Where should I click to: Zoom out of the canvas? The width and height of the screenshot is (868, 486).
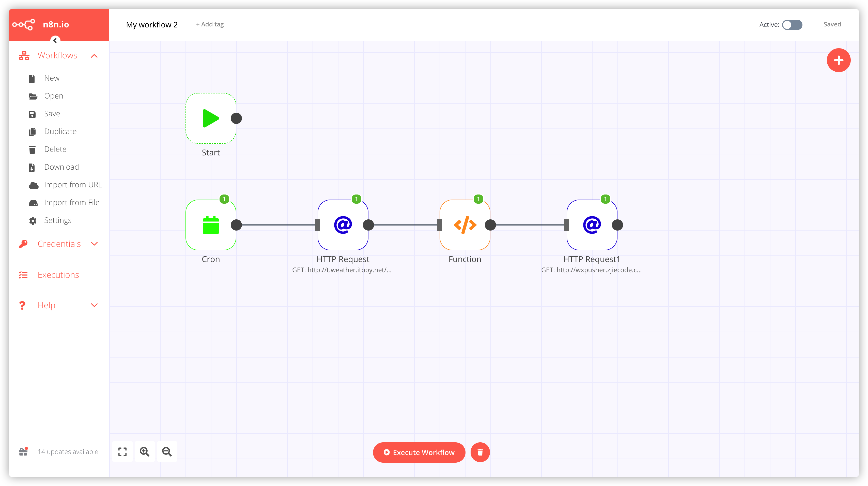click(x=167, y=452)
